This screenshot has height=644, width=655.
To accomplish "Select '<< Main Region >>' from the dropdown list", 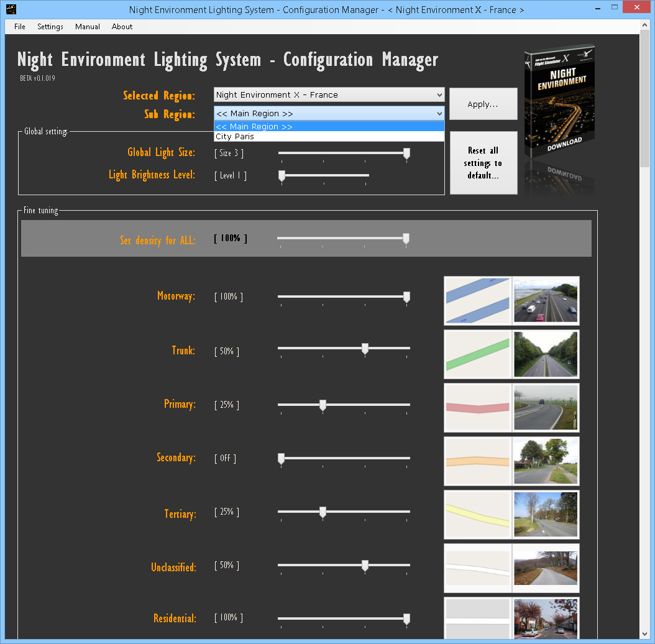I will coord(329,126).
